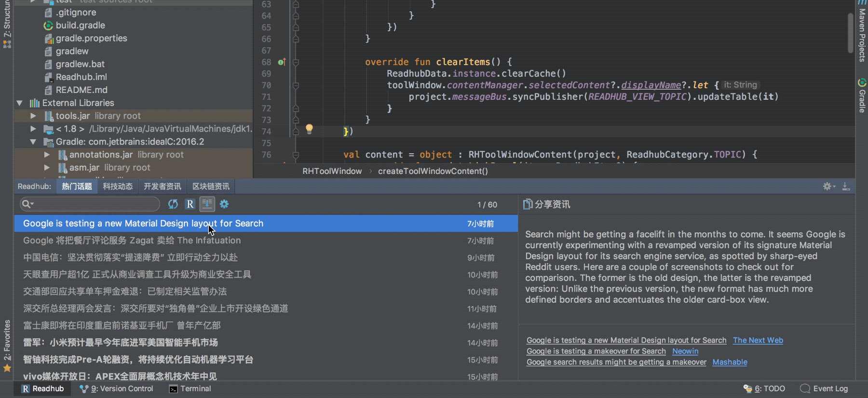The height and width of the screenshot is (398, 868).
Task: Select the 中国电信 news row
Action: tap(266, 258)
